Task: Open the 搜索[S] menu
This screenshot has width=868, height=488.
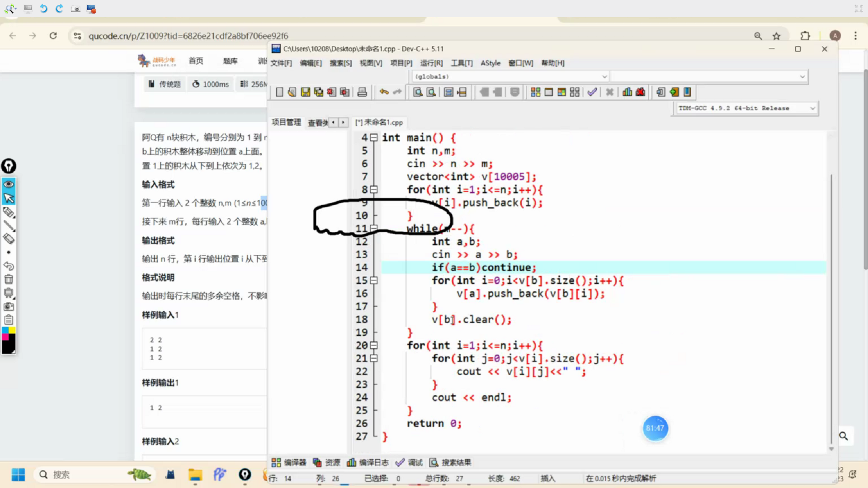Action: tap(341, 63)
